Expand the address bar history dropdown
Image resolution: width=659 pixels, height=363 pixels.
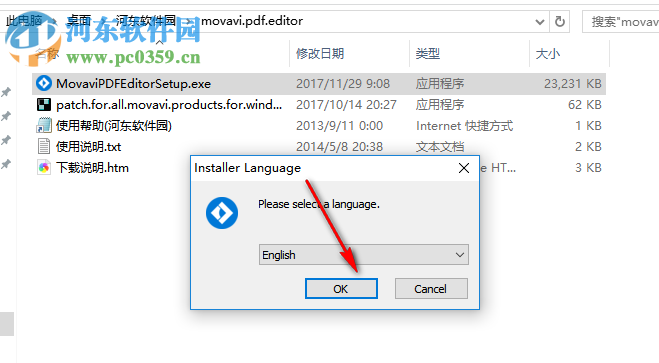click(540, 21)
